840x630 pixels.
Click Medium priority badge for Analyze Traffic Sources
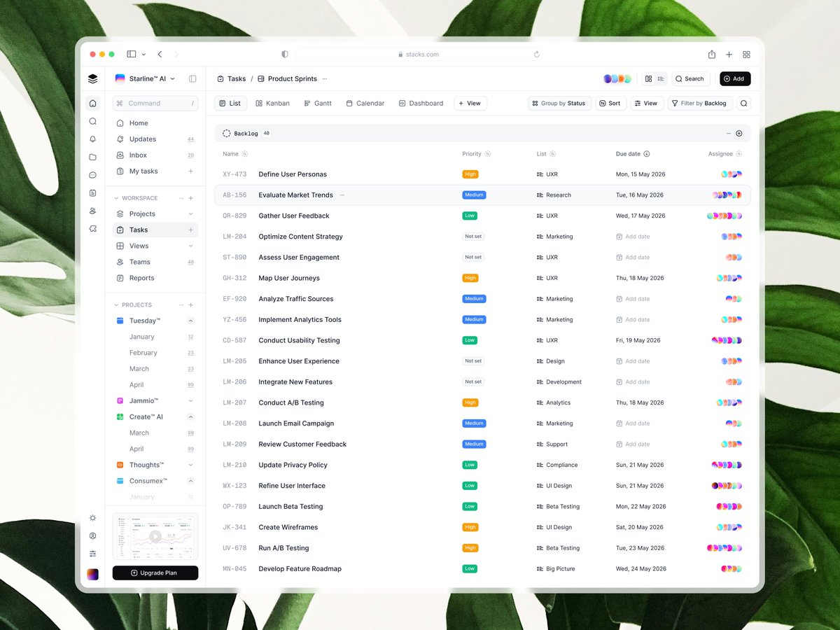pos(474,299)
